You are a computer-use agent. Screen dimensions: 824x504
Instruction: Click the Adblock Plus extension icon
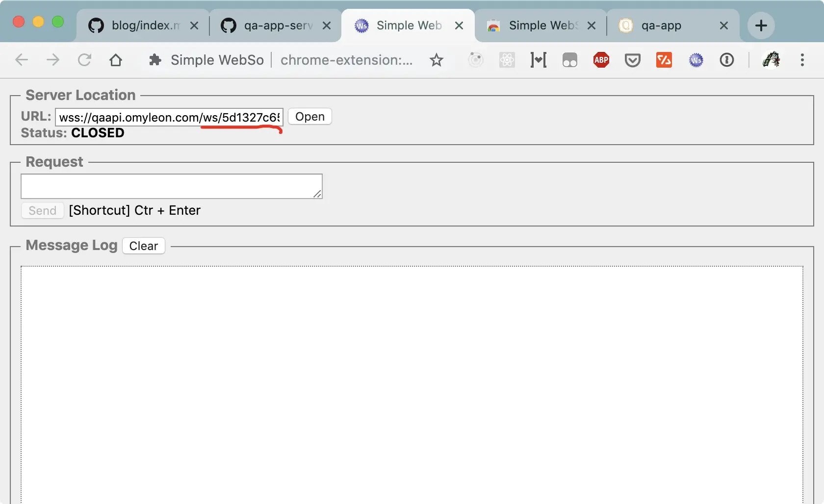(x=601, y=60)
